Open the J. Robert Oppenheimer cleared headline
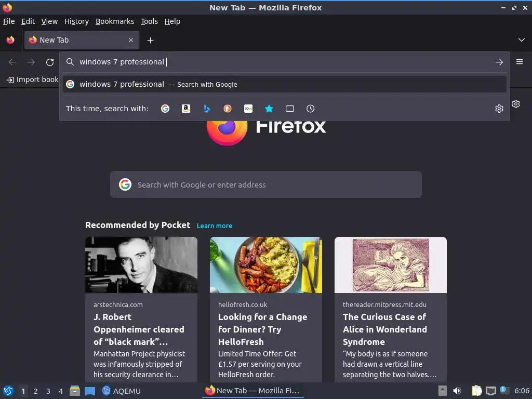 point(139,329)
